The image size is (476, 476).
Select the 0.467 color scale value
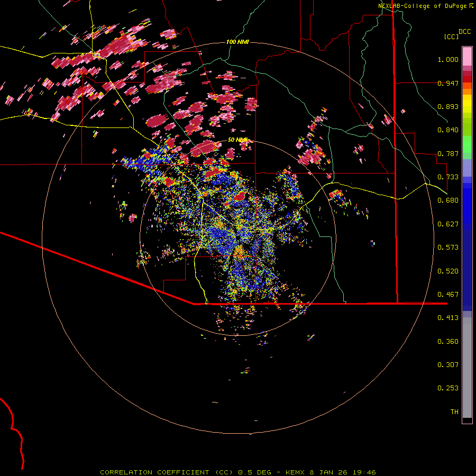pos(448,295)
